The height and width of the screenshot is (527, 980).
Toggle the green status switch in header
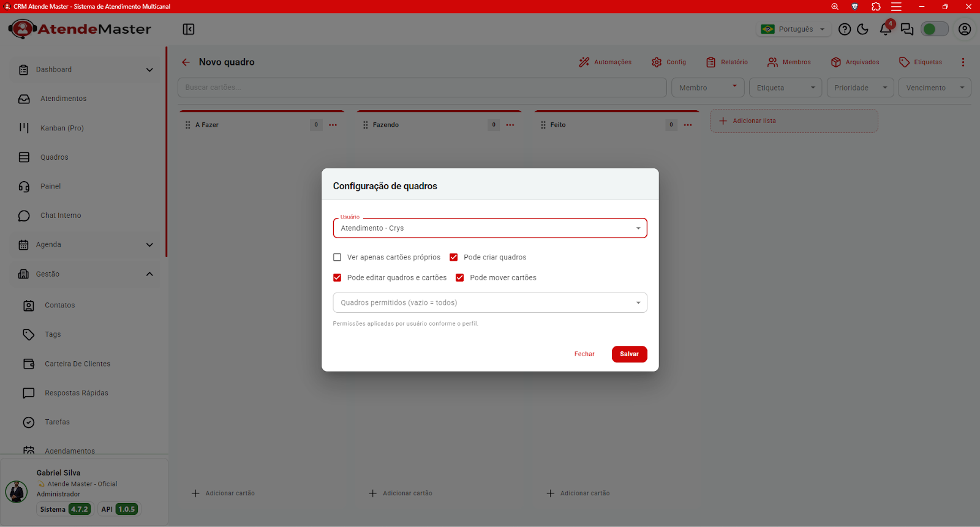coord(935,29)
